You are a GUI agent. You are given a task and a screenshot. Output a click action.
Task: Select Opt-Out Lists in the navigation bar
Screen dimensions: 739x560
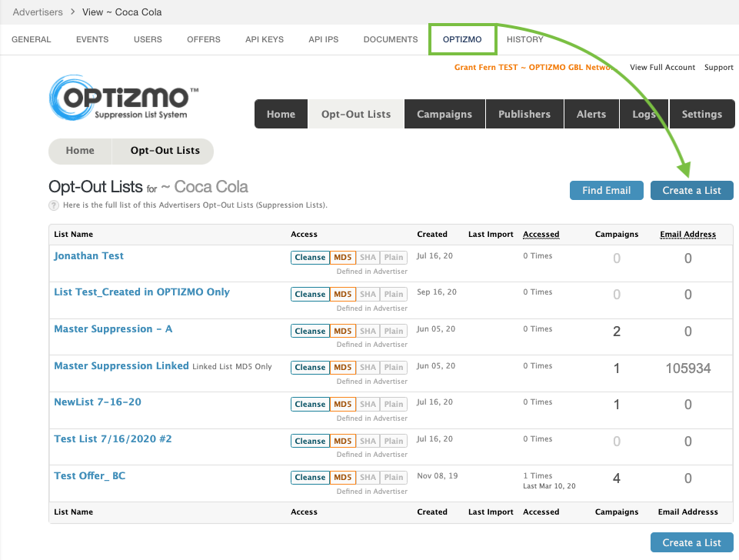[x=356, y=114]
